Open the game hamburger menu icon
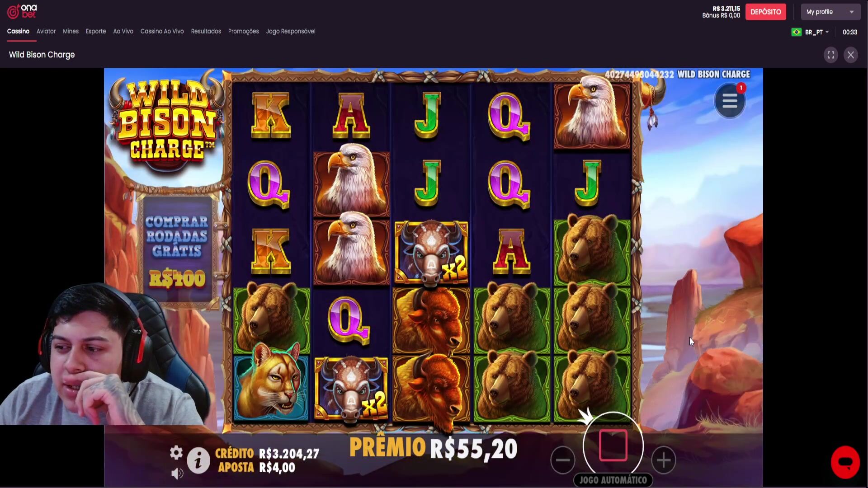Screen dimensions: 868x488 click(x=730, y=101)
